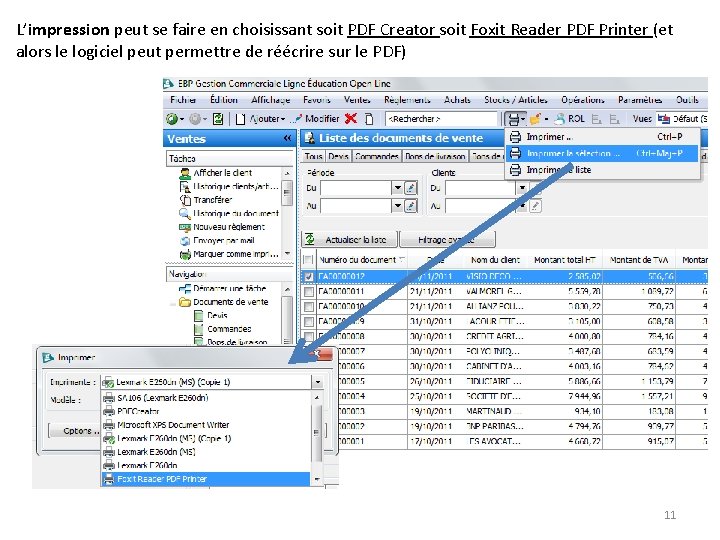720x540 pixels.
Task: Switch to the Commandes tab
Action: (376, 157)
